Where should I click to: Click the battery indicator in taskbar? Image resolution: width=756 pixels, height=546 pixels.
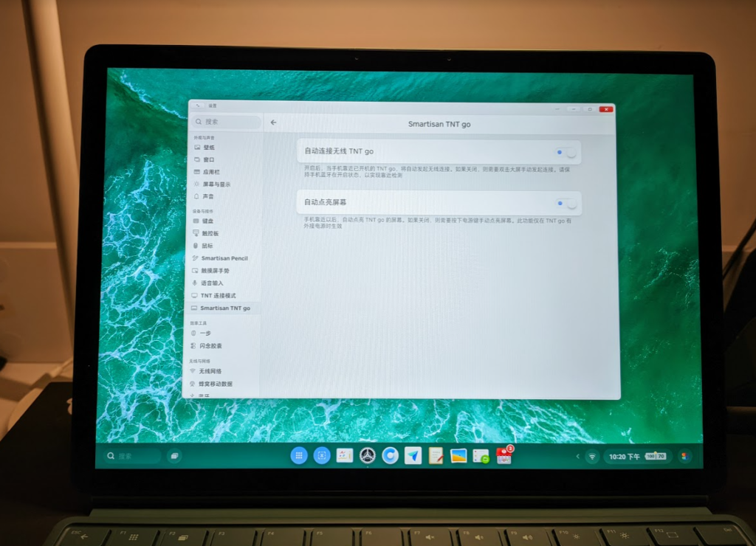point(656,457)
